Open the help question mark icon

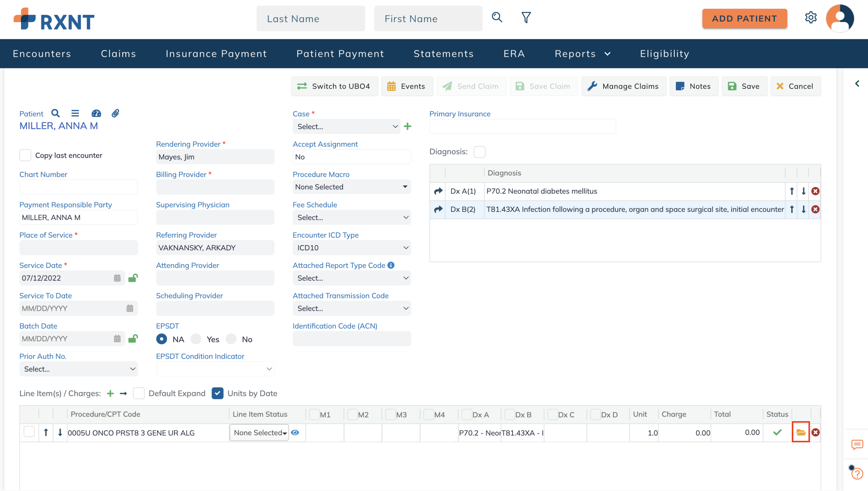857,474
